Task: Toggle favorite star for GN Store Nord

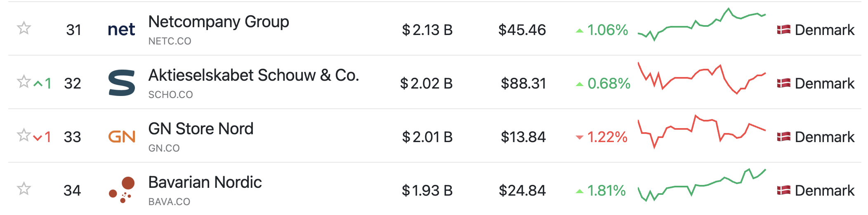Action: pyautogui.click(x=24, y=135)
